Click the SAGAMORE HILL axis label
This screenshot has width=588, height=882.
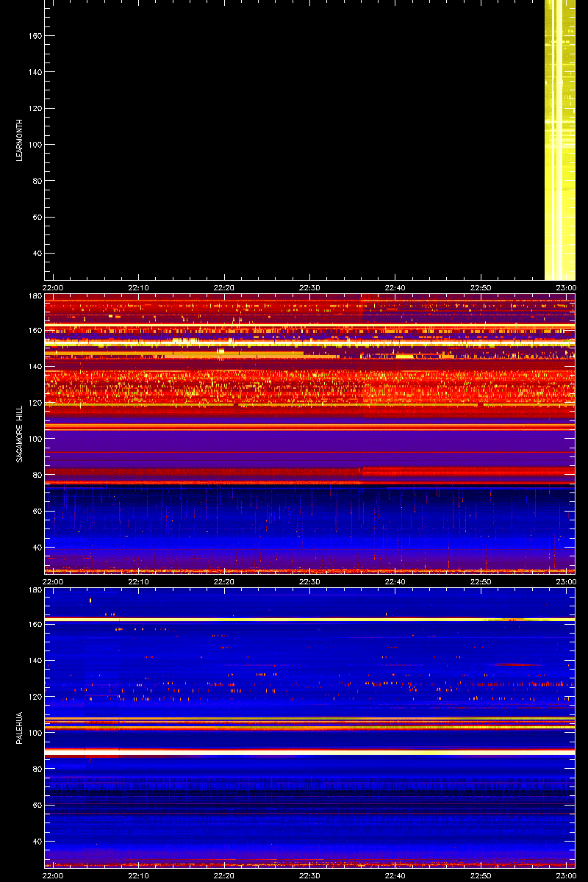click(19, 434)
